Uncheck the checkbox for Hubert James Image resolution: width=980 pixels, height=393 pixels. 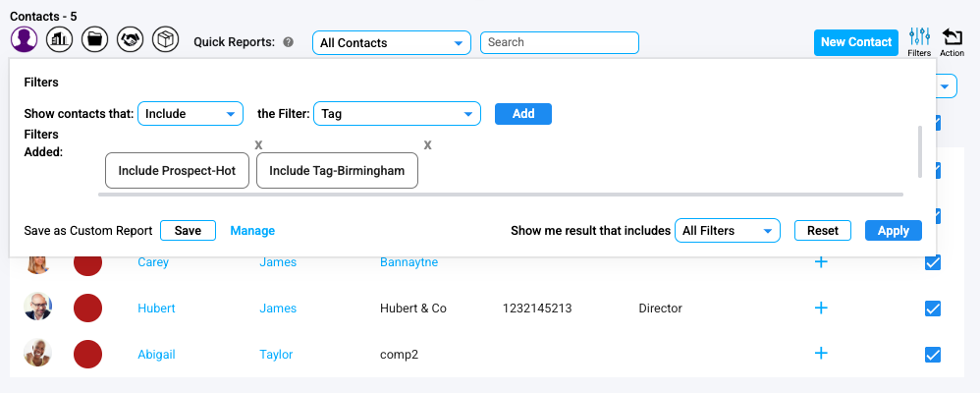933,309
